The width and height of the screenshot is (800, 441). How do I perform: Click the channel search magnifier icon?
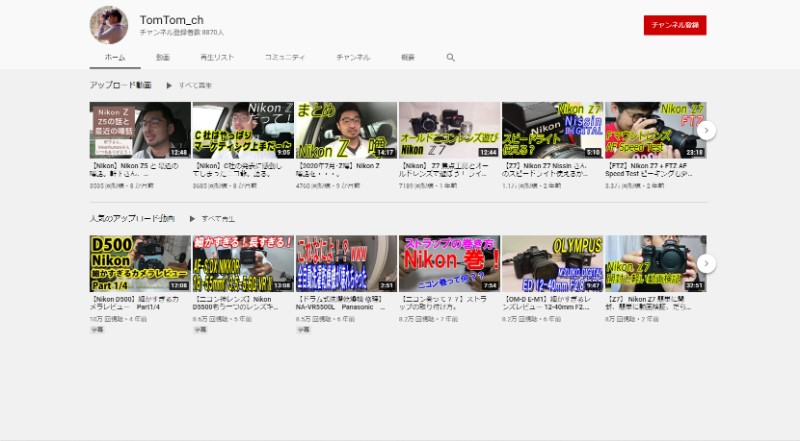tap(451, 58)
